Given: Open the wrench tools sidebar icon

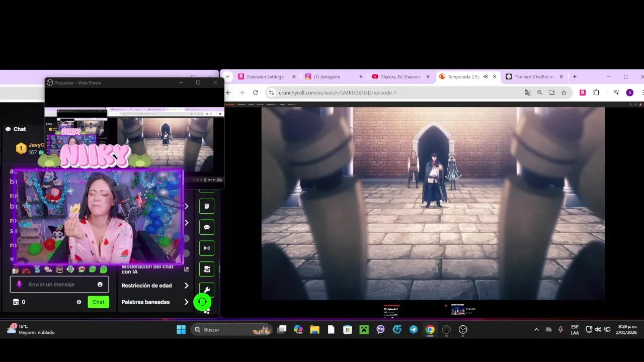Looking at the screenshot, I should point(207,290).
